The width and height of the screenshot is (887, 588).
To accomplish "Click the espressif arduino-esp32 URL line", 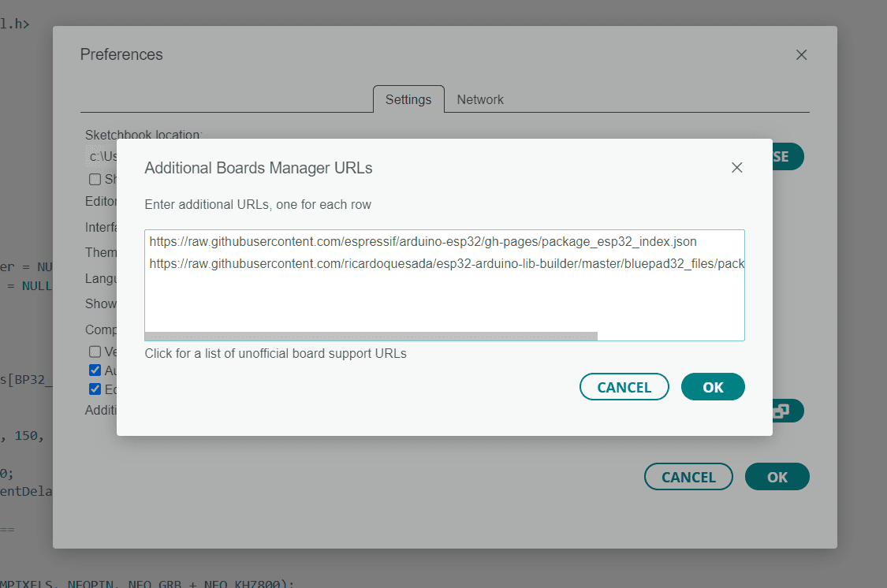I will tap(423, 242).
